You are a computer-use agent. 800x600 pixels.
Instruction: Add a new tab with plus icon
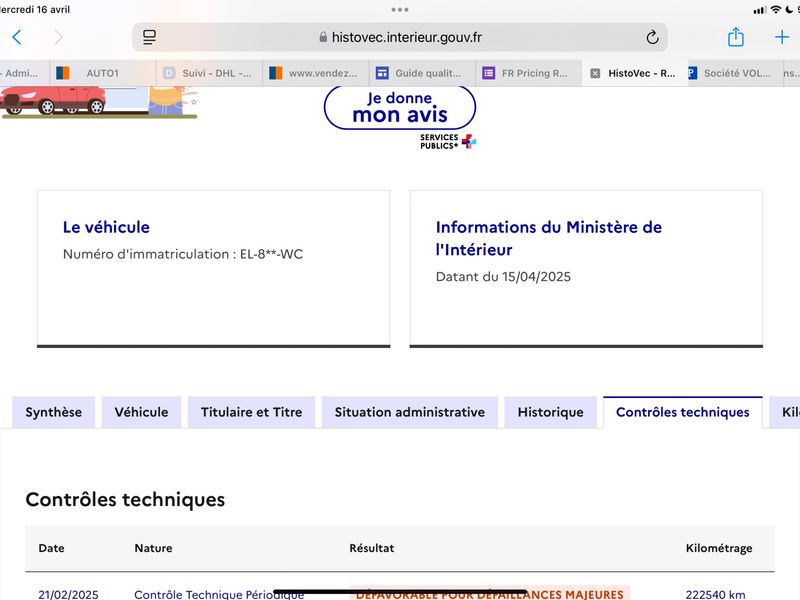[782, 37]
